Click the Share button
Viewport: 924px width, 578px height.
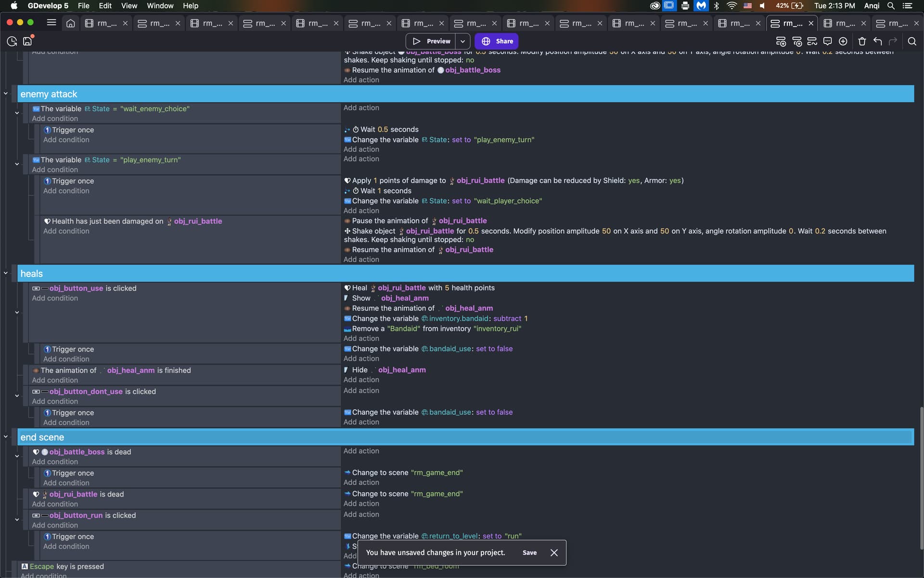point(497,41)
